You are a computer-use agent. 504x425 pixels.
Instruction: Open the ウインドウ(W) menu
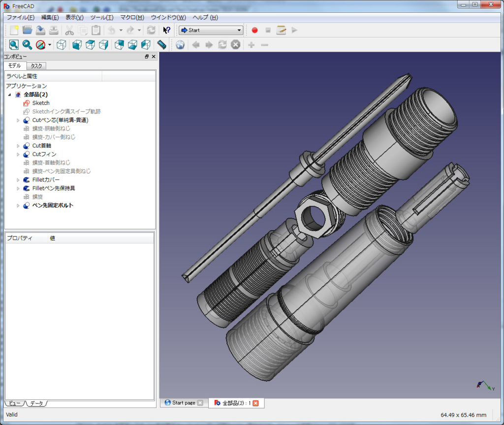click(168, 17)
